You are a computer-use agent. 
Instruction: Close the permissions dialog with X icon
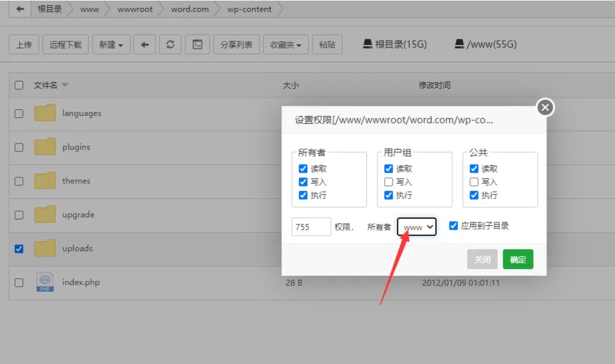point(545,108)
